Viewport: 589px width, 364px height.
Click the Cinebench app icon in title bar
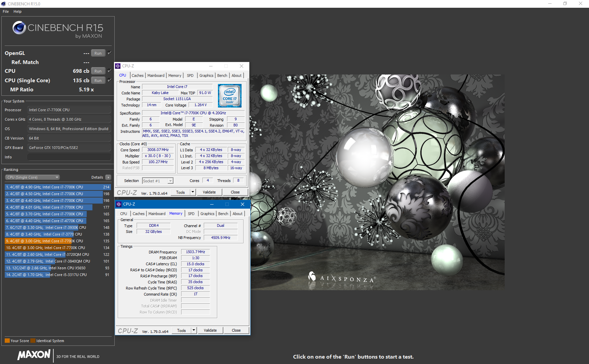point(3,4)
